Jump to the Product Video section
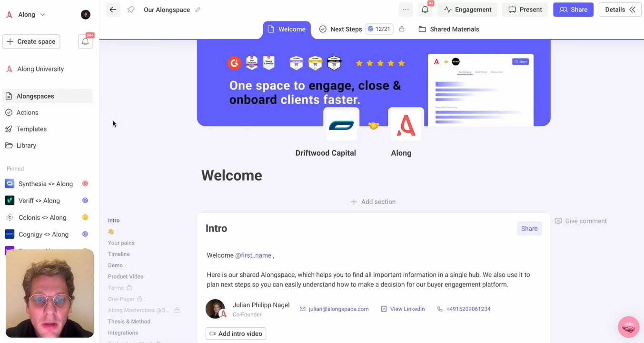Viewport: 644px width, 343px height. coord(126,277)
